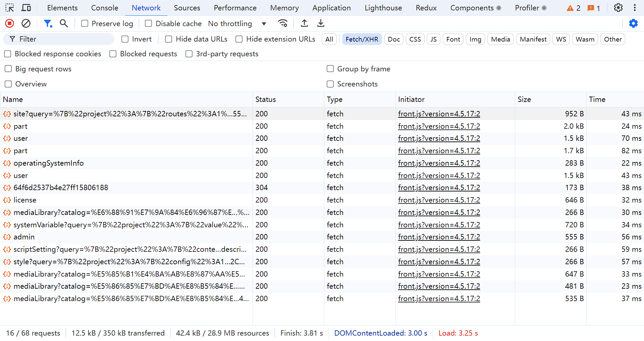This screenshot has height=341, width=644.
Task: Enable Blocked response cookies checkbox
Action: point(8,54)
